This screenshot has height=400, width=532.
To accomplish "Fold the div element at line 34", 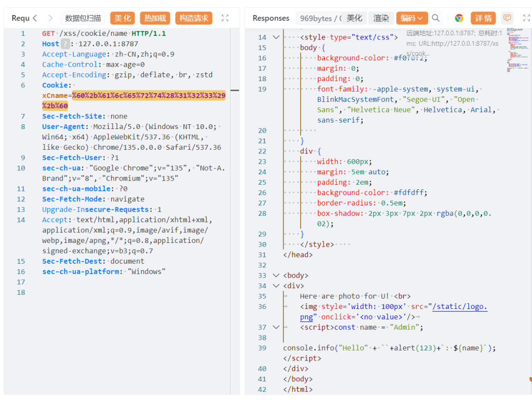I will click(x=276, y=286).
